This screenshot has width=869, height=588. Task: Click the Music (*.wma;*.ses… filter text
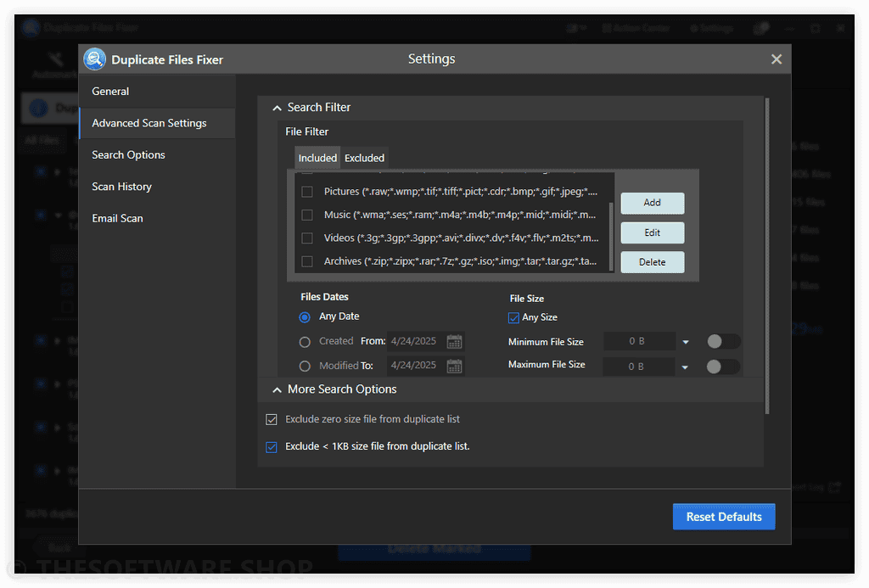click(x=460, y=215)
